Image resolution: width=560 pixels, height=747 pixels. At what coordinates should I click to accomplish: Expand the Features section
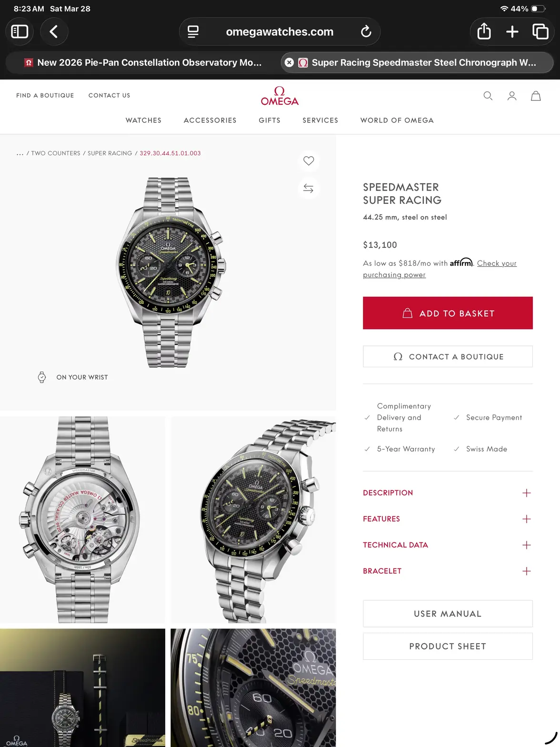pyautogui.click(x=448, y=519)
